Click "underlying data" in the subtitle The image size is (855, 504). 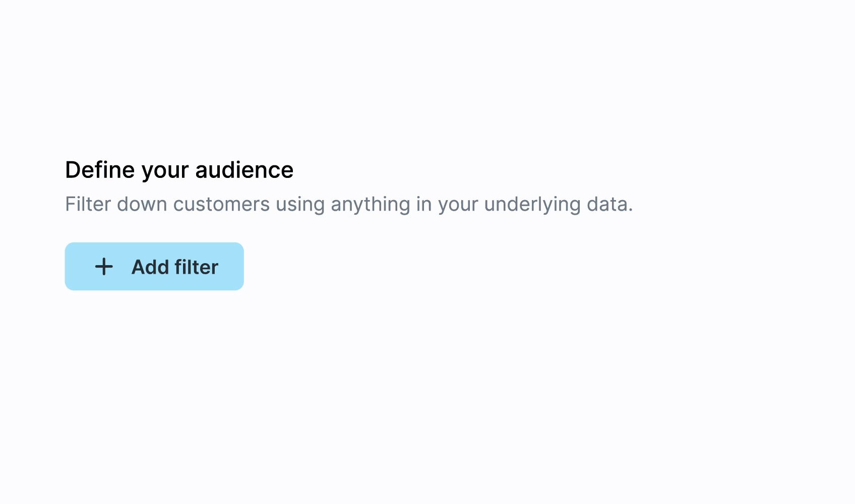pyautogui.click(x=558, y=204)
